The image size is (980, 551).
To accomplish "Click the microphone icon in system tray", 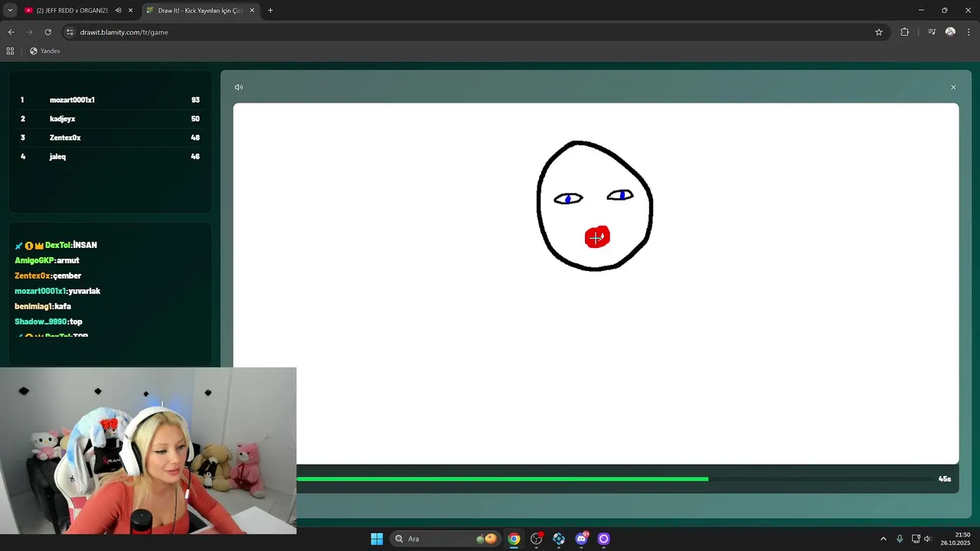I will point(900,539).
